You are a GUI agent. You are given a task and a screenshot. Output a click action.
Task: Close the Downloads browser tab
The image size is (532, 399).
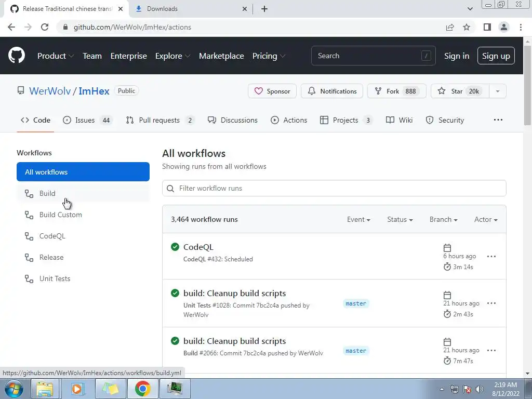(x=245, y=9)
